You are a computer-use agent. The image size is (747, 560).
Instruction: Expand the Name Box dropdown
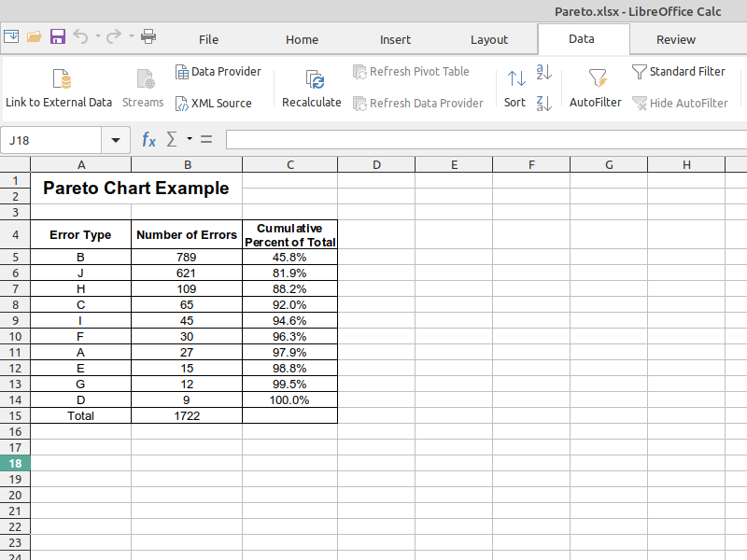click(x=116, y=140)
